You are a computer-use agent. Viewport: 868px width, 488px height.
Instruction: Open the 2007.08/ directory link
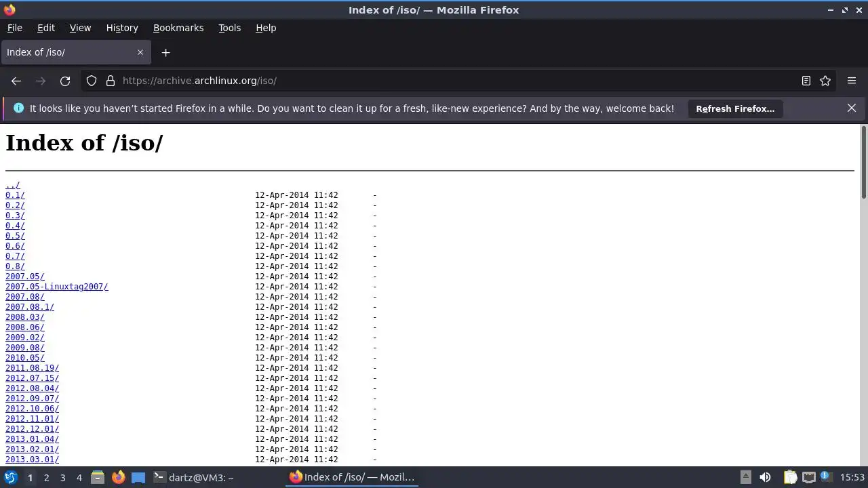[x=25, y=297]
